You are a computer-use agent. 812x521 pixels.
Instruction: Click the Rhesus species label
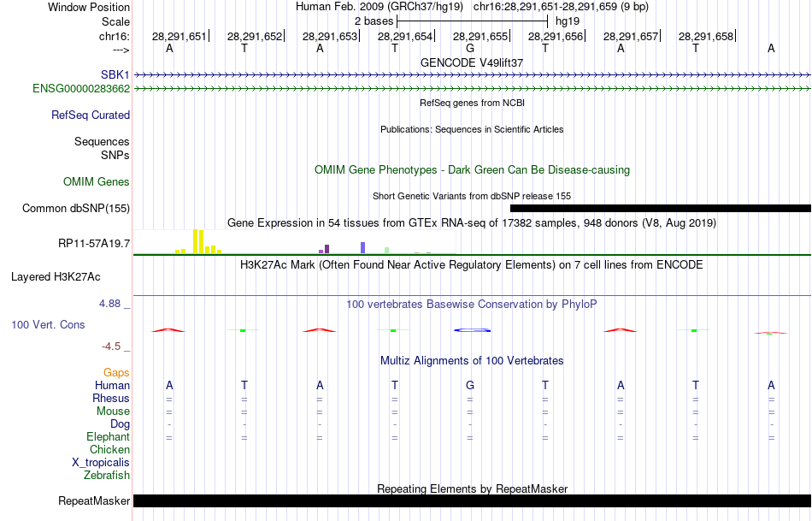[111, 398]
